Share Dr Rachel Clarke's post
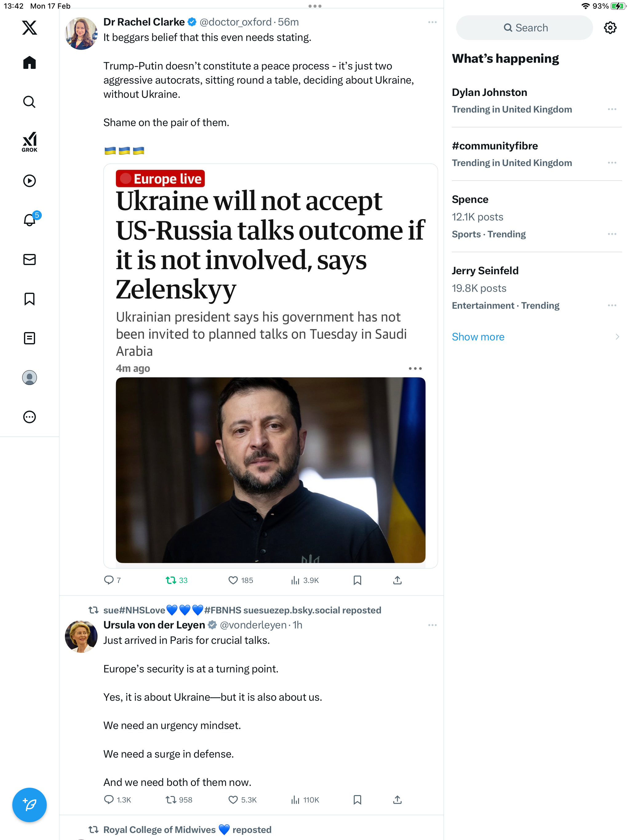The width and height of the screenshot is (630, 840). pos(397,580)
